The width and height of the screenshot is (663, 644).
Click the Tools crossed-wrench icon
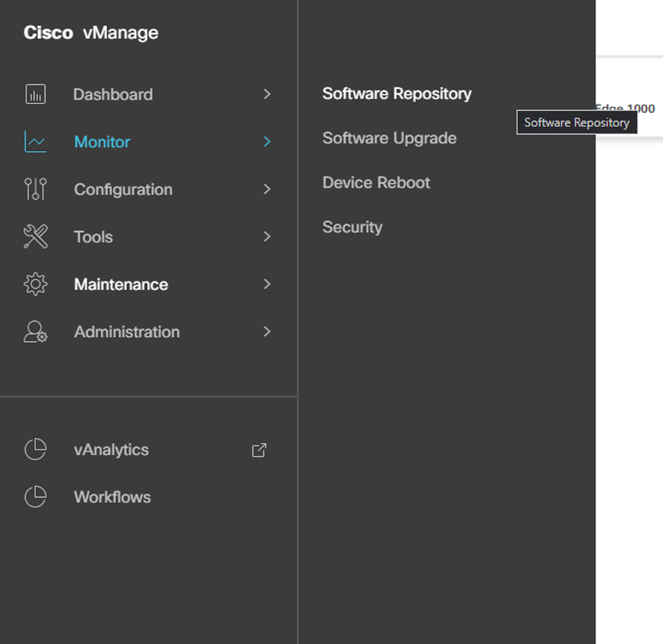click(34, 237)
